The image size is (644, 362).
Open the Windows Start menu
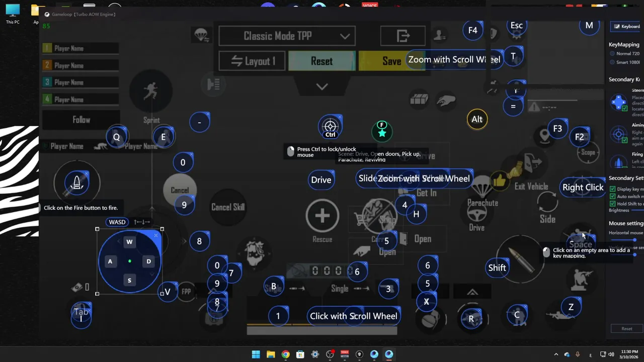pos(256,354)
